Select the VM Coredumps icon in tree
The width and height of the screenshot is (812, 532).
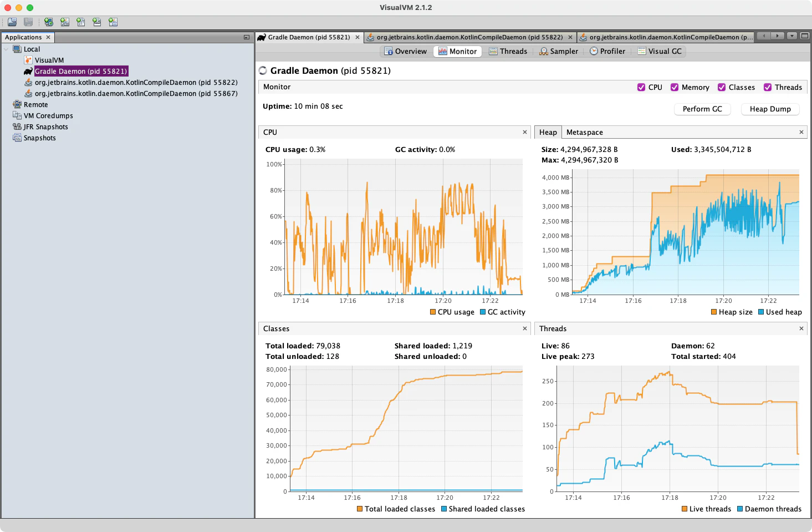[x=17, y=115]
